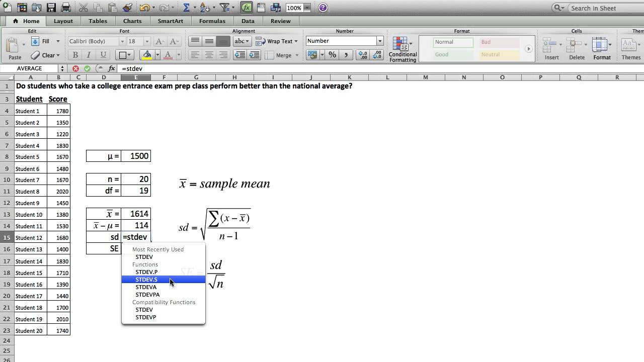The image size is (644, 362).
Task: Cancel formula entry with red X
Action: pyautogui.click(x=75, y=68)
